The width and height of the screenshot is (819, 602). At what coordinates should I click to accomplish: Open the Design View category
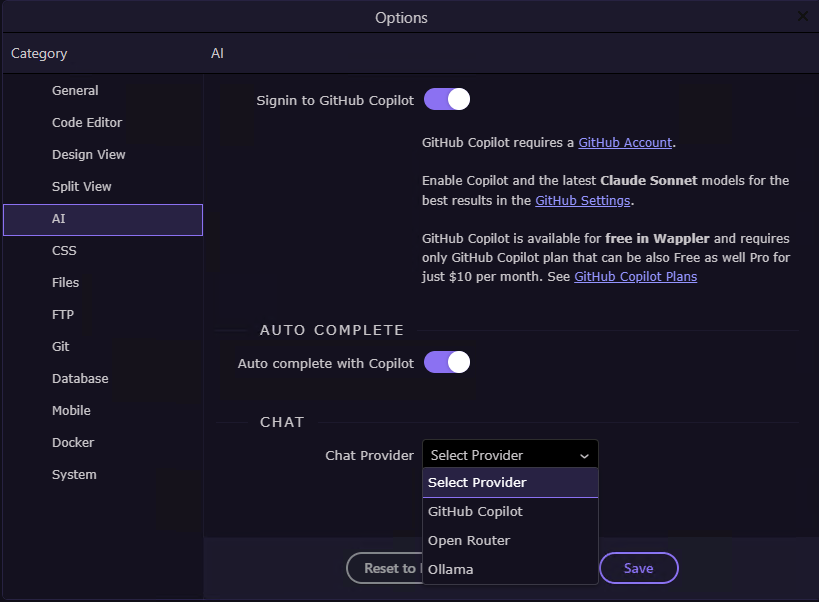click(x=103, y=155)
